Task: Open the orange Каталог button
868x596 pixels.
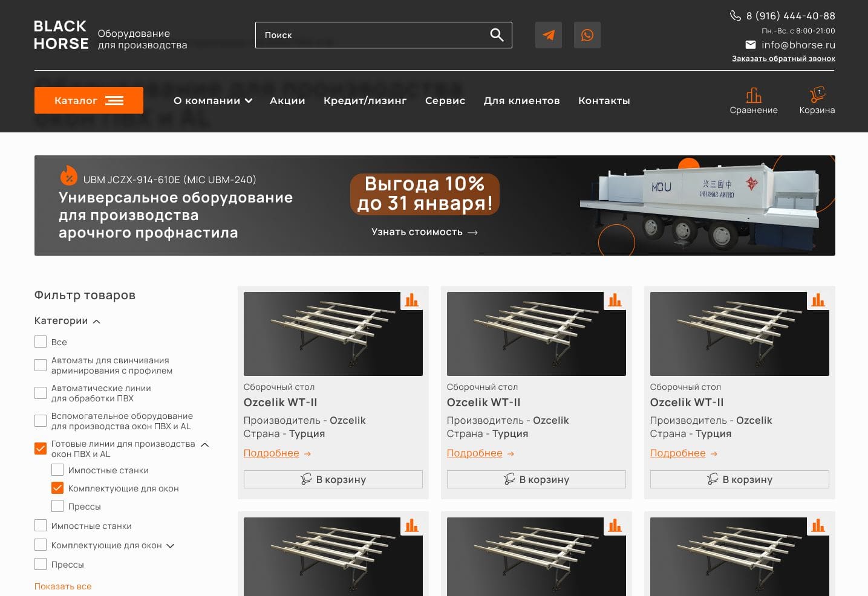Action: point(89,100)
